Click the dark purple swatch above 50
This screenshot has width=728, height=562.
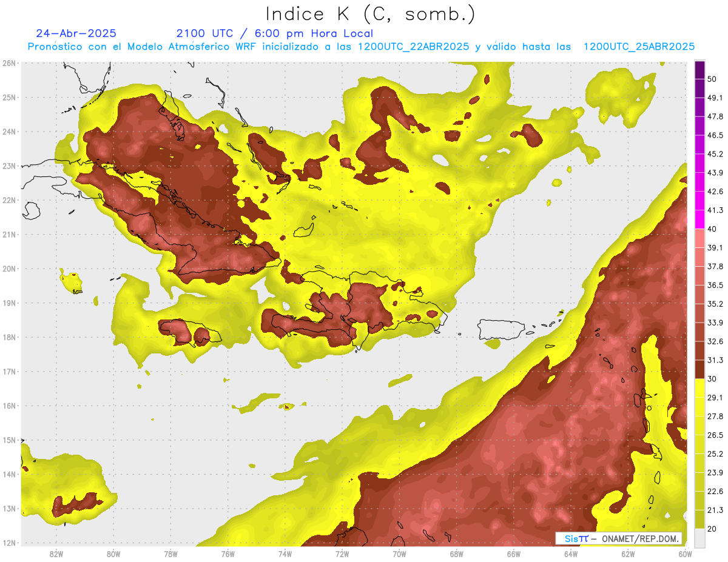(699, 70)
